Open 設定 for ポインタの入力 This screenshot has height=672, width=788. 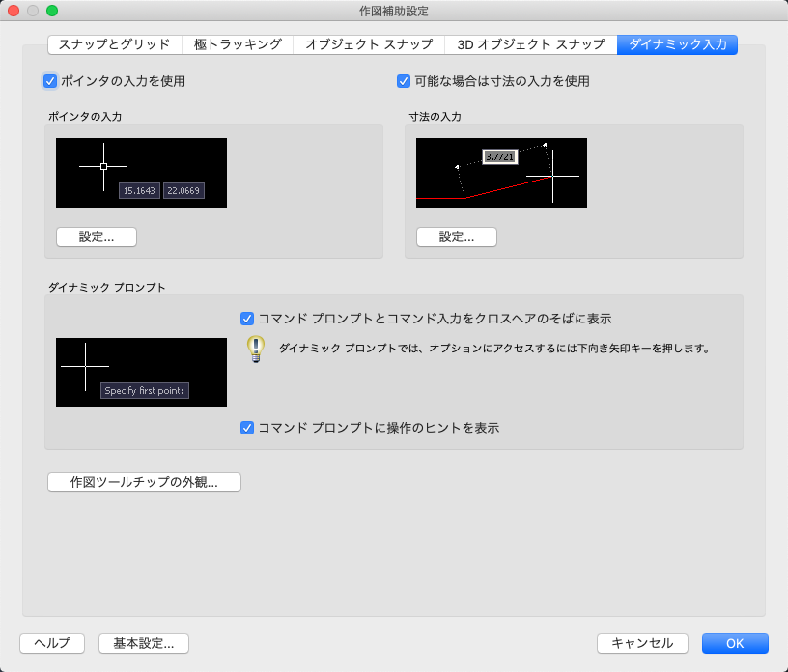tap(97, 237)
